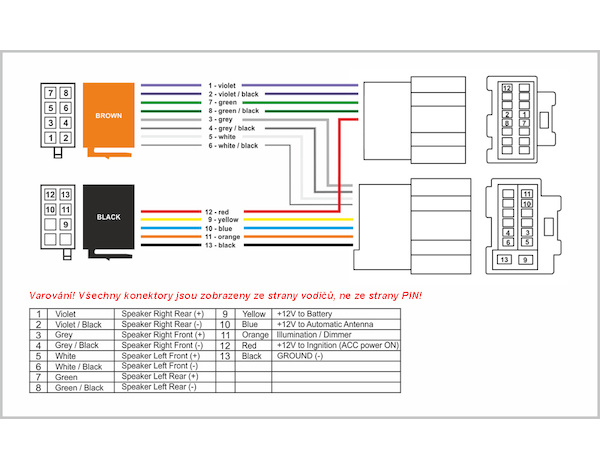
Task: Select pin 12 in the lower-left pin grid
Action: [x=51, y=194]
